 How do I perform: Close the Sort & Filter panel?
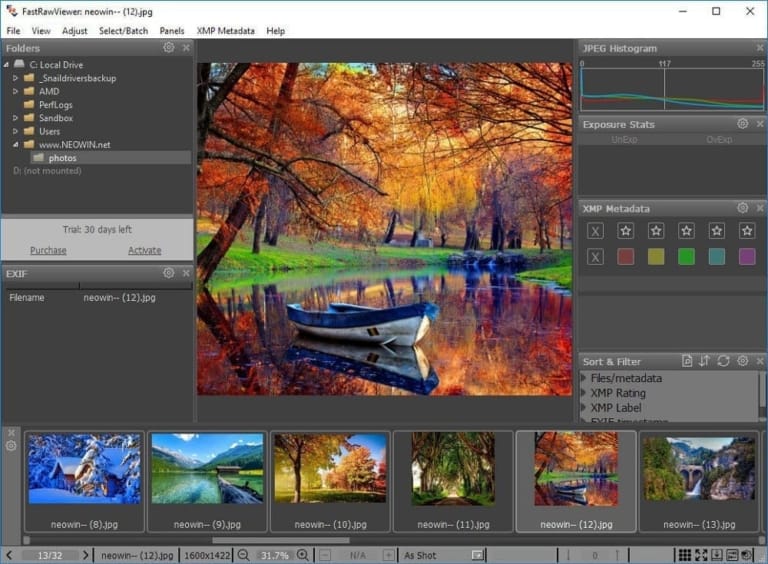pos(760,361)
